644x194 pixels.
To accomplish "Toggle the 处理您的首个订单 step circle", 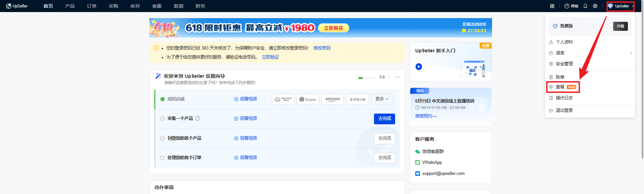I will [162, 158].
